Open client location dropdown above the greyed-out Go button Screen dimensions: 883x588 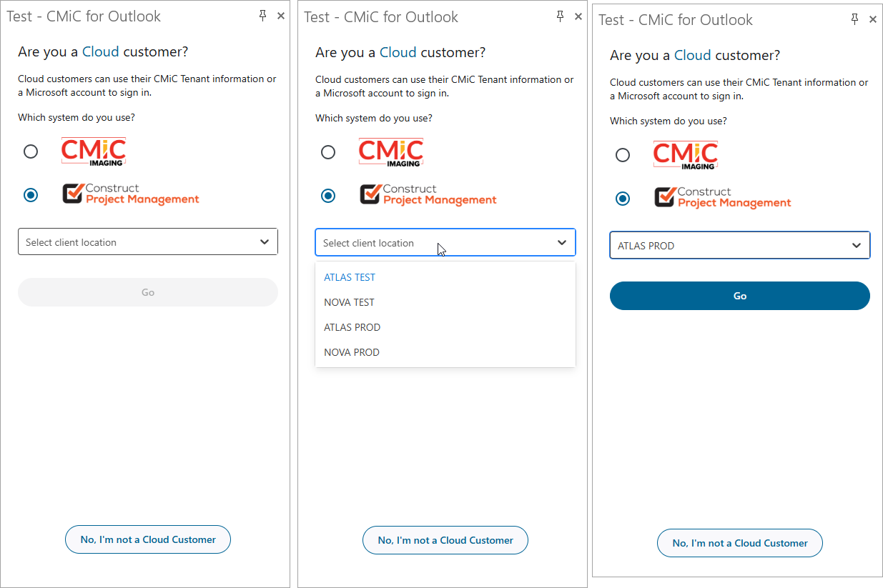pyautogui.click(x=147, y=242)
